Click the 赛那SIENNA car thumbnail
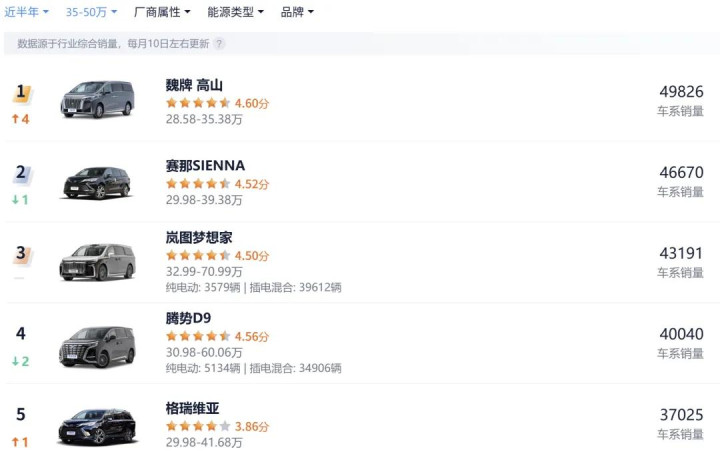The height and width of the screenshot is (464, 720). click(97, 181)
